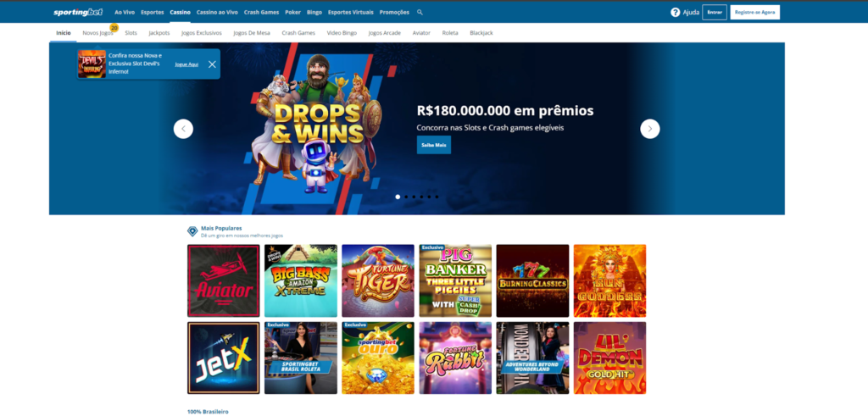Follow the Jogue Aqui link

pos(186,64)
